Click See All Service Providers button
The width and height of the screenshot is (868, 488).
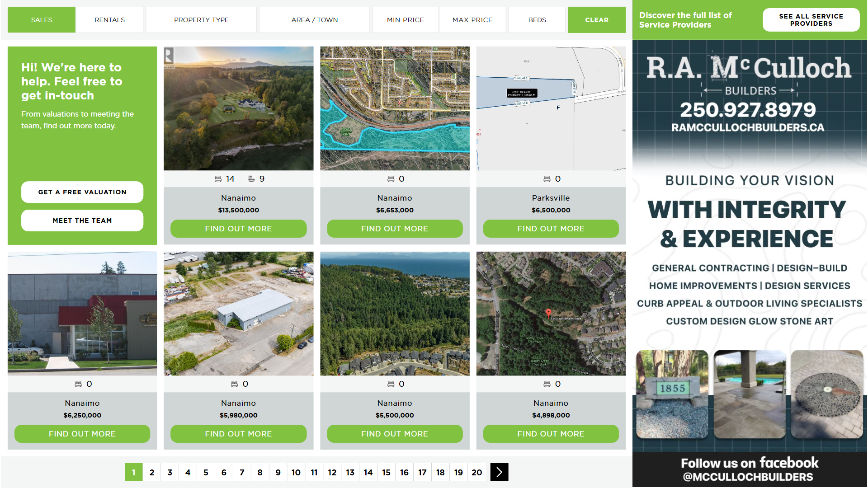coord(811,20)
